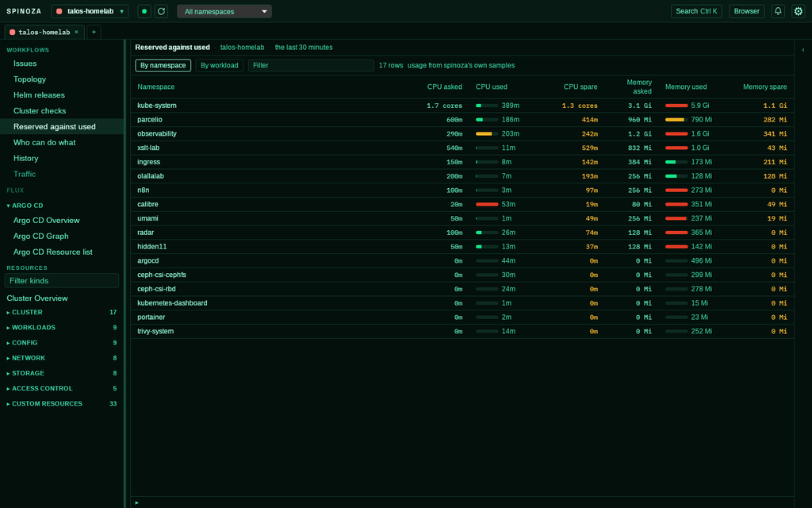
Task: Expand the CLUSTER resource group
Action: (62, 313)
